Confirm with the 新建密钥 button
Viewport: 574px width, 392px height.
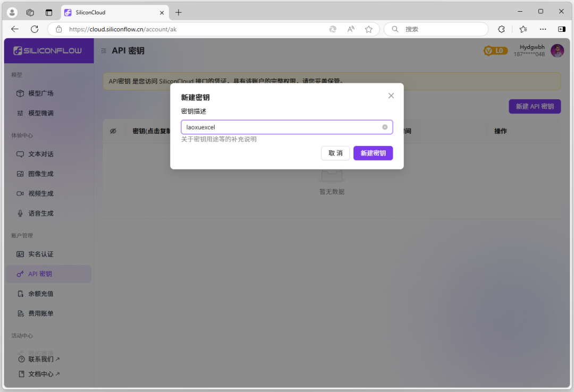(373, 153)
